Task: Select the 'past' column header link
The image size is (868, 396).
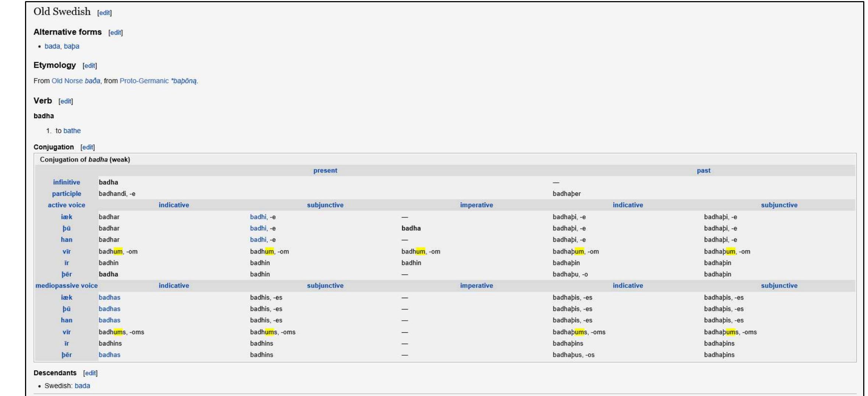Action: coord(703,171)
